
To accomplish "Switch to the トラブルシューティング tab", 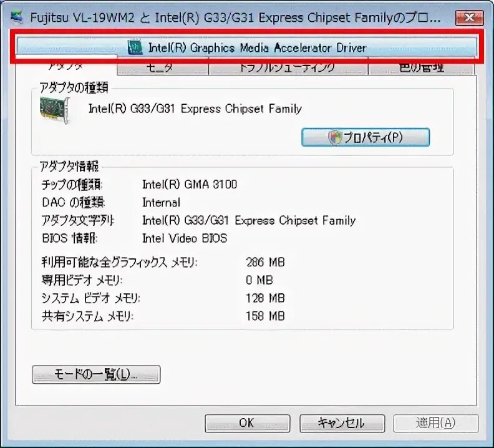I will 288,67.
